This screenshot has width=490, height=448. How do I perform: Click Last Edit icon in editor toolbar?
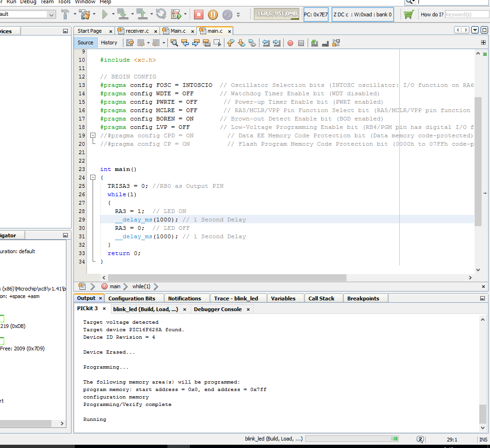click(130, 43)
